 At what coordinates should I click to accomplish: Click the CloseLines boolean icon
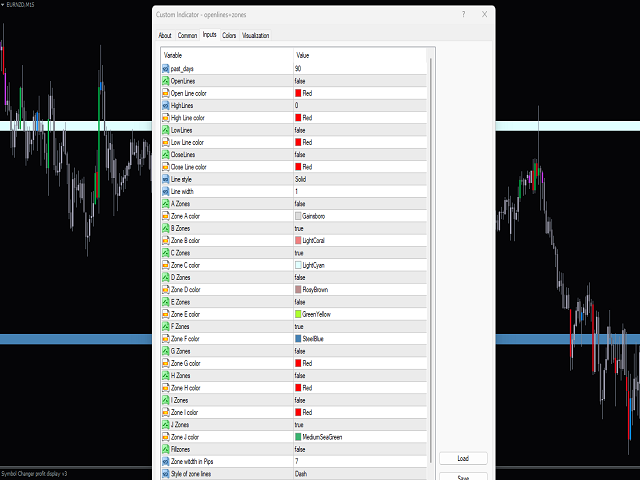click(x=165, y=154)
